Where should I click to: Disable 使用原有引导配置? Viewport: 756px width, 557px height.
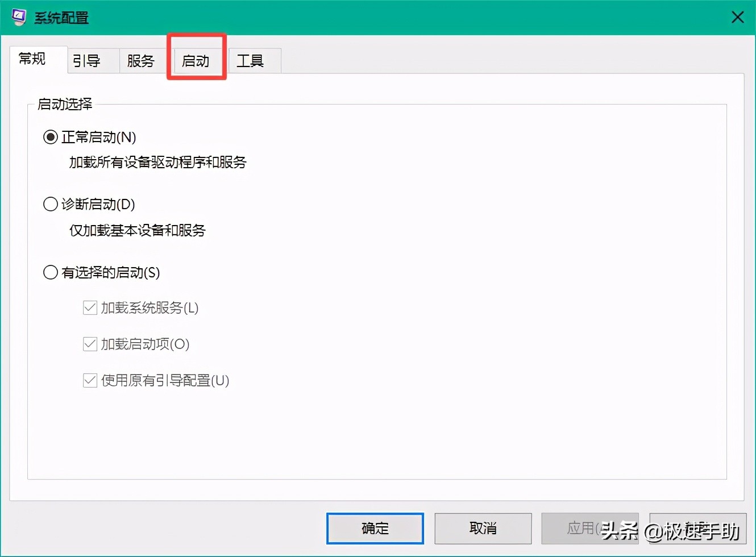90,380
